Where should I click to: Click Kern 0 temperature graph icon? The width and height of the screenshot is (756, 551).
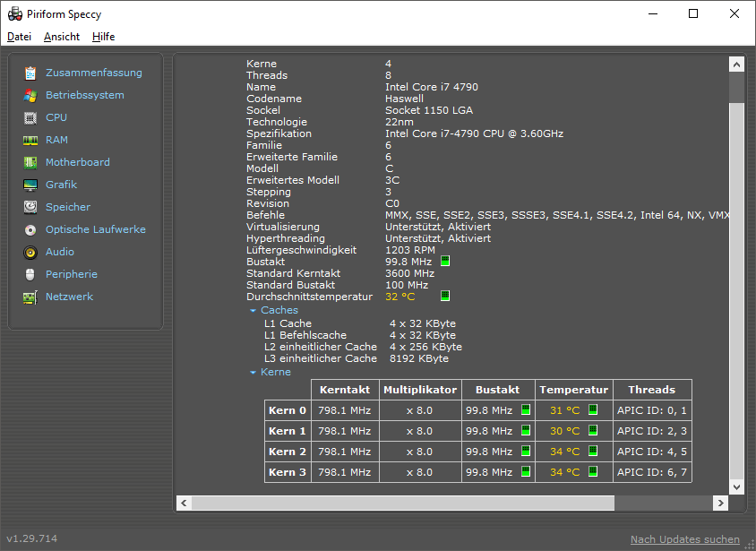593,409
